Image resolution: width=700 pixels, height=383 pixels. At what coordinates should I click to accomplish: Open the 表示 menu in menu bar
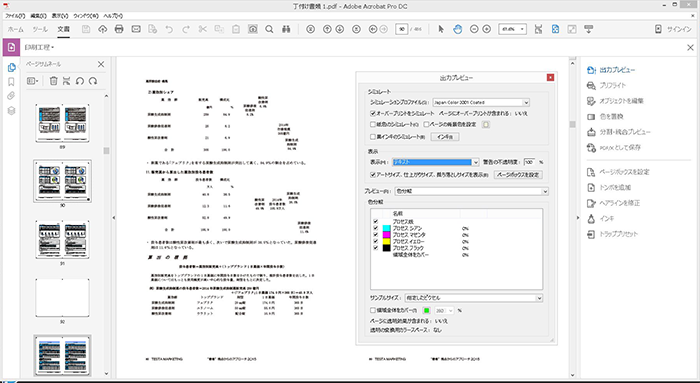[60, 16]
